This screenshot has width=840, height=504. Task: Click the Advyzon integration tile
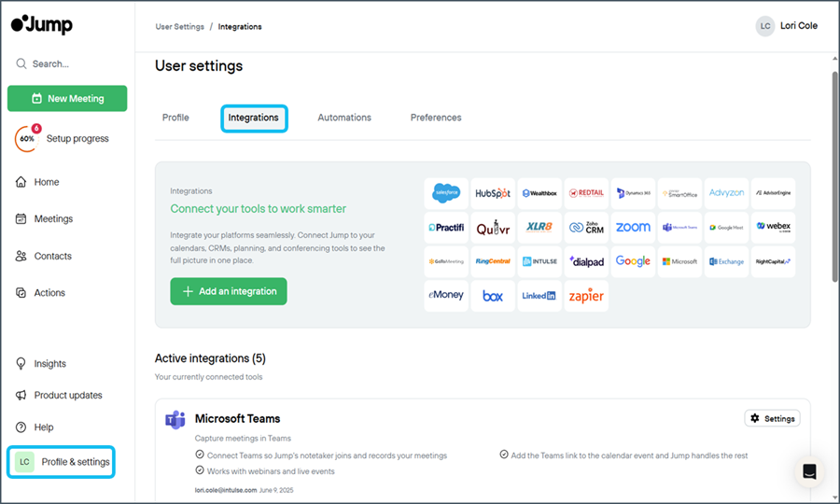coord(726,193)
